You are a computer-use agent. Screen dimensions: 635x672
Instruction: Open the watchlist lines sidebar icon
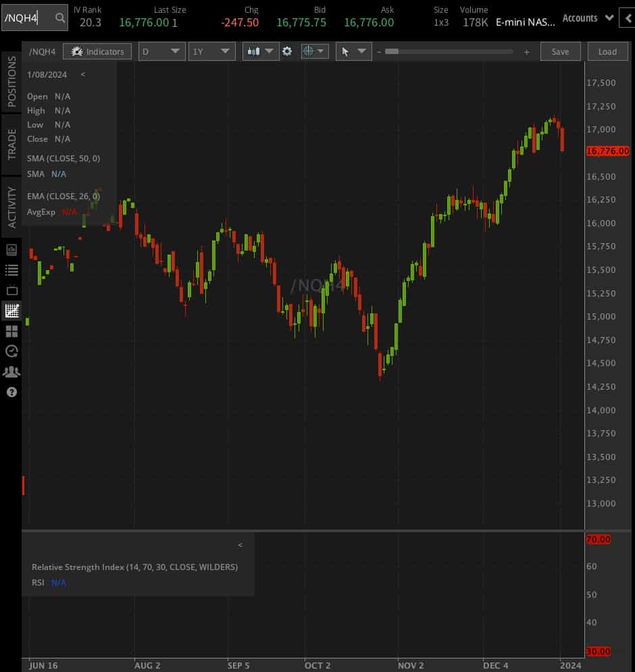11,270
